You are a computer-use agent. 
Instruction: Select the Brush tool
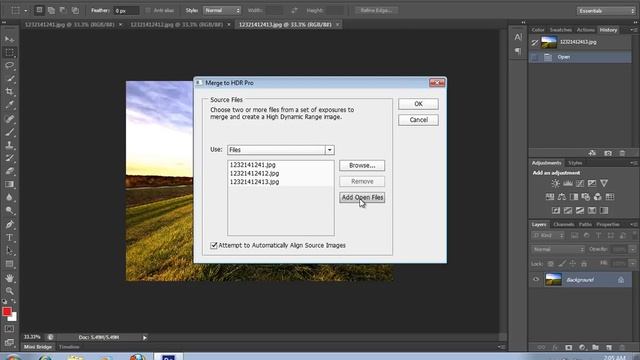pos(9,131)
